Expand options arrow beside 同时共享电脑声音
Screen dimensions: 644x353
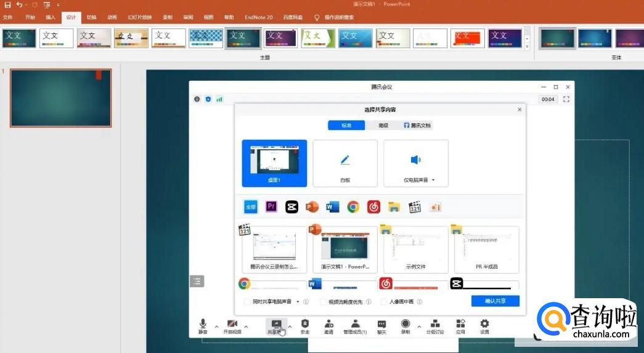pos(298,302)
